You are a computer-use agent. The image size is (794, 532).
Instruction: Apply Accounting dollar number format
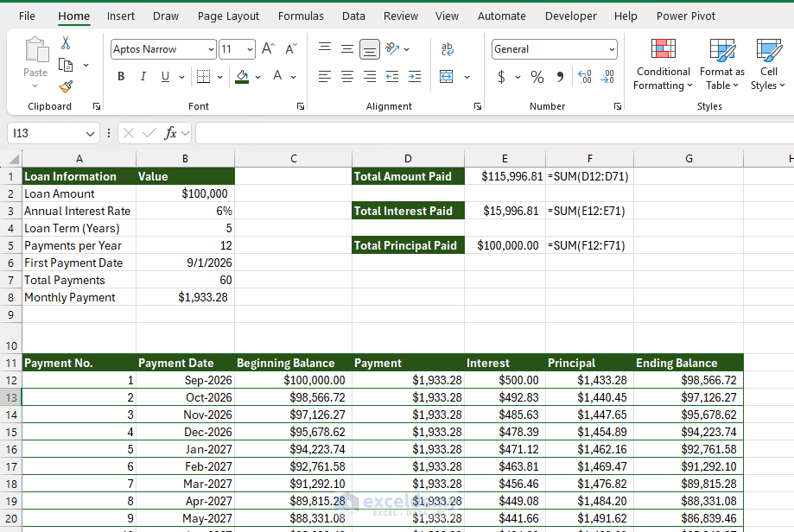(x=501, y=77)
